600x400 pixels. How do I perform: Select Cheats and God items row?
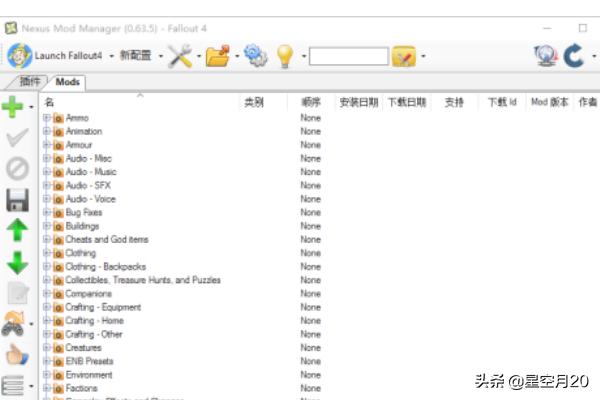coord(107,239)
